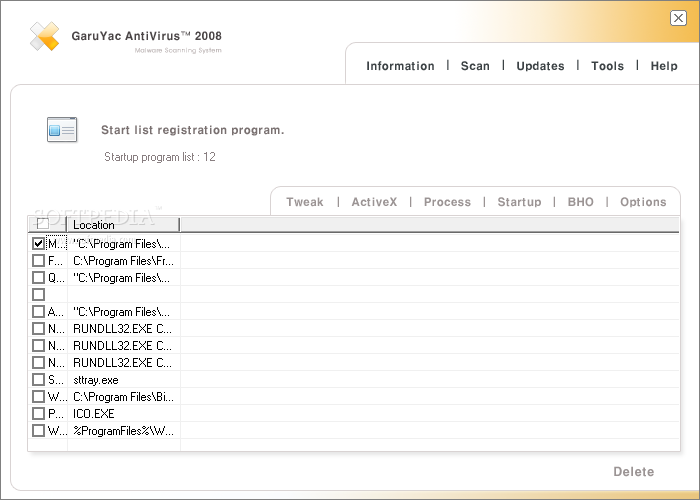Close the GaruYac AntiVirus window
Viewport: 700px width, 500px height.
678,18
